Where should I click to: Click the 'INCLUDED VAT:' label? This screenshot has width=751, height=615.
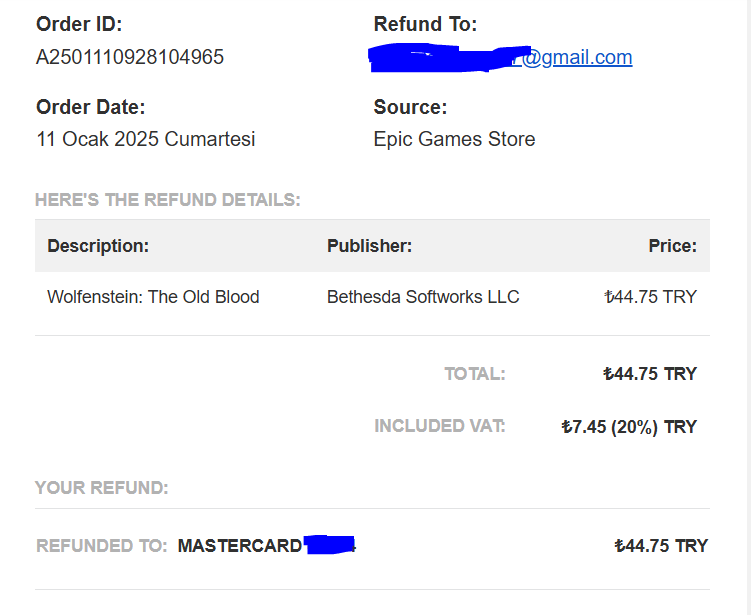[440, 426]
